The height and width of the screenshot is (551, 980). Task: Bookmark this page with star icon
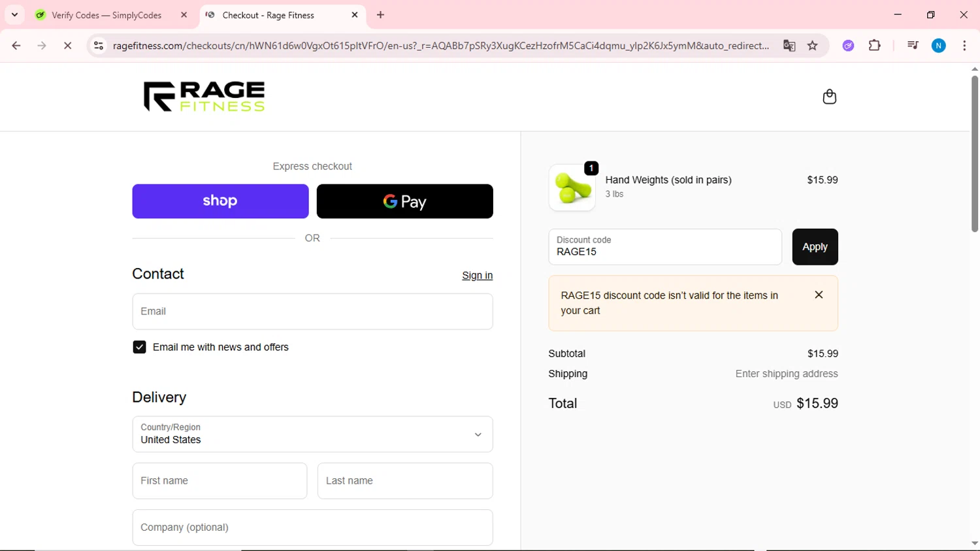tap(813, 46)
